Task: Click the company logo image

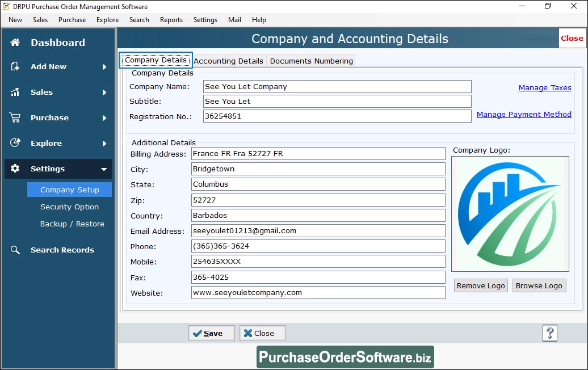Action: point(510,214)
